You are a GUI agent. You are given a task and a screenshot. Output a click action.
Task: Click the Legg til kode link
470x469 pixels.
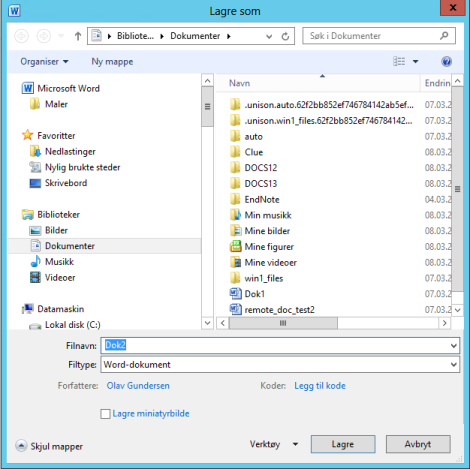pyautogui.click(x=320, y=386)
